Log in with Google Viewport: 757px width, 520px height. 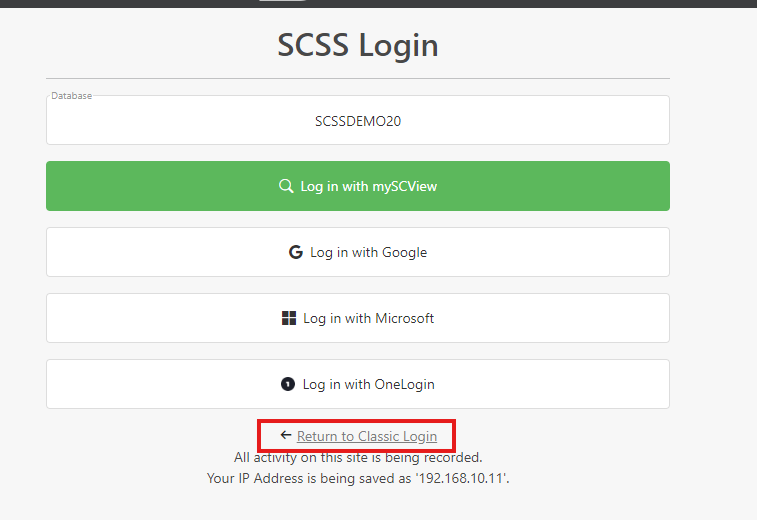coord(358,252)
